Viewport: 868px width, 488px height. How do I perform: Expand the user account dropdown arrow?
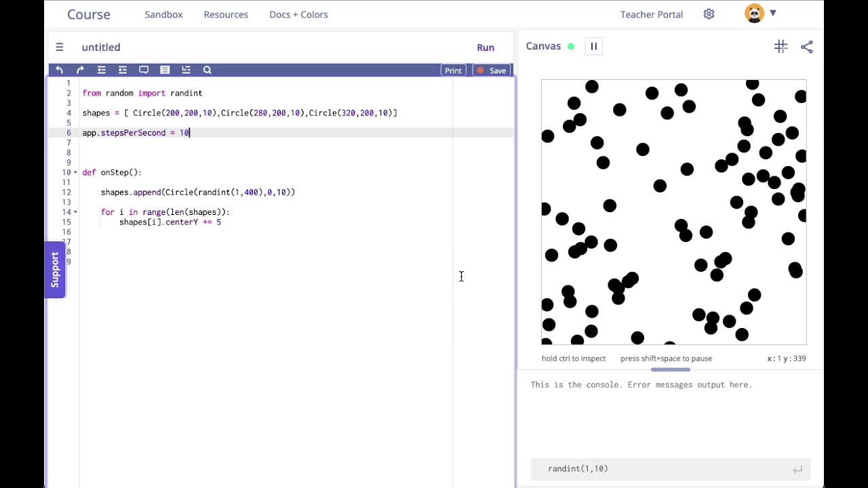[x=772, y=13]
